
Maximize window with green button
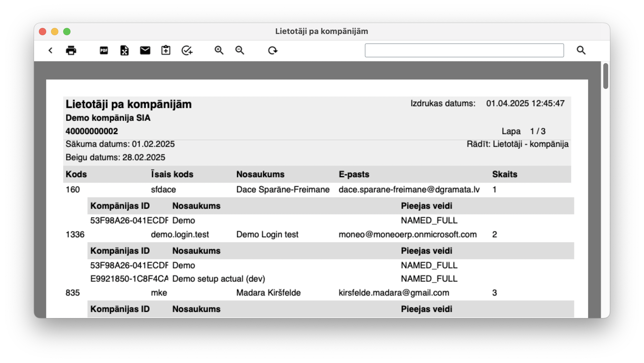(x=67, y=32)
